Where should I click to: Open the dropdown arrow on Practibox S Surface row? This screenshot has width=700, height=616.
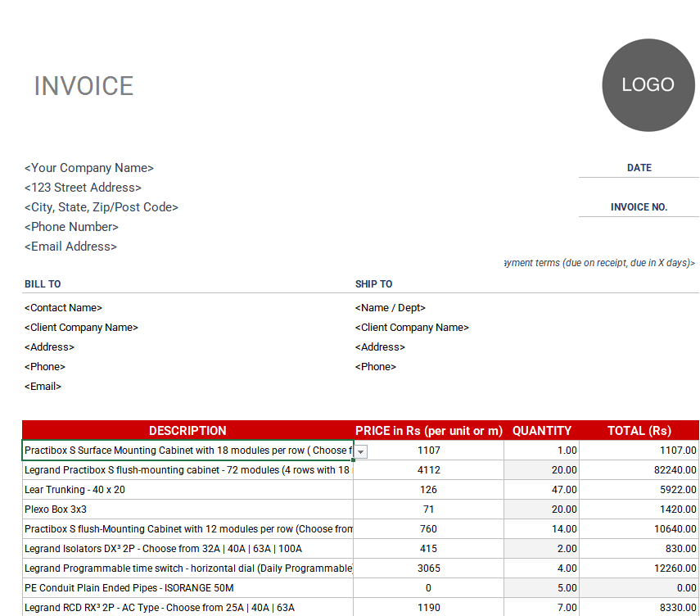(x=361, y=451)
